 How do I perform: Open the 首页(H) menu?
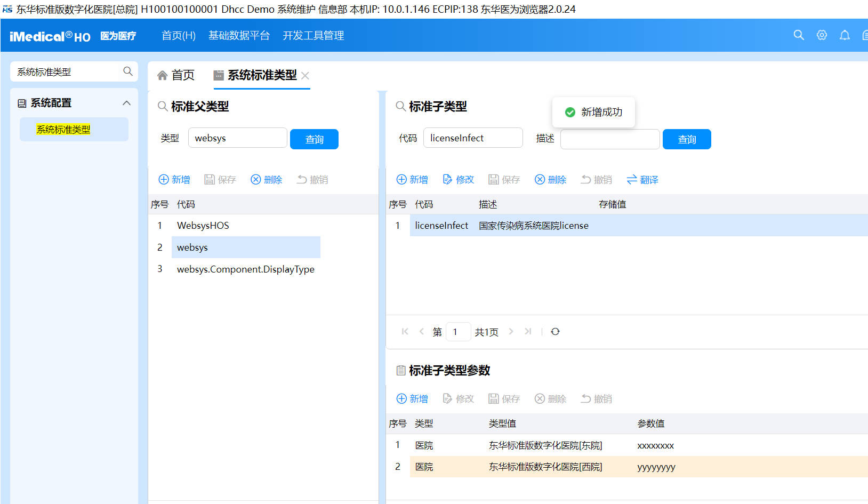[179, 36]
